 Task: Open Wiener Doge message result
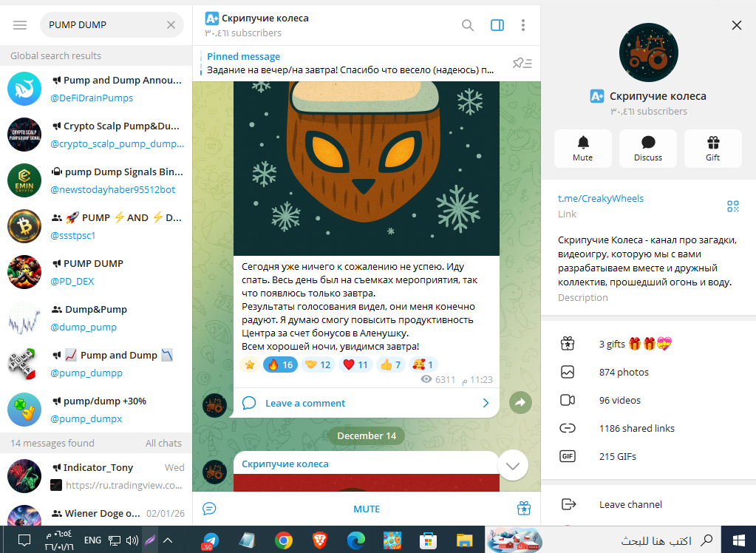click(x=96, y=514)
